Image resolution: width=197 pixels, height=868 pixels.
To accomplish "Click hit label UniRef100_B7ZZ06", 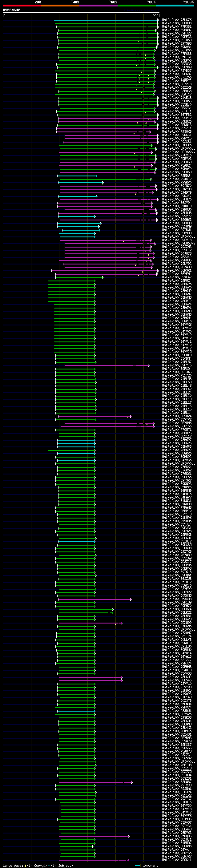I will click(177, 78).
